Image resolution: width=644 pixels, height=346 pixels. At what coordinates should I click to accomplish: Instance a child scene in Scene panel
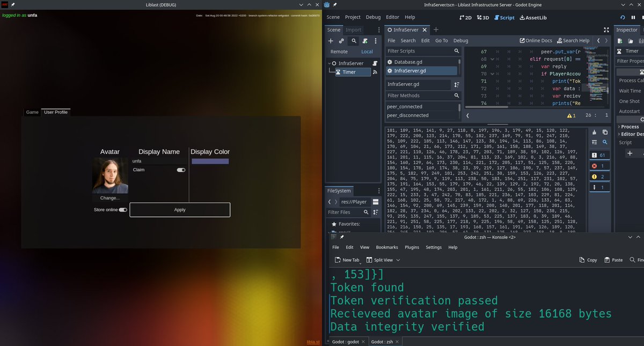pos(341,41)
